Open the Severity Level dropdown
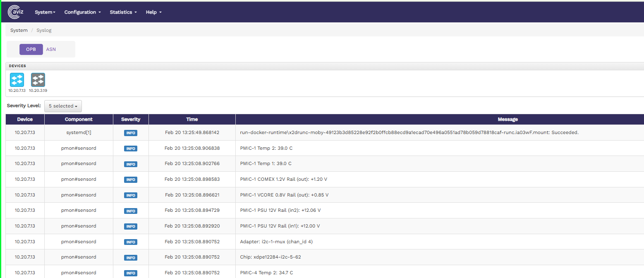The image size is (644, 278). pos(63,106)
